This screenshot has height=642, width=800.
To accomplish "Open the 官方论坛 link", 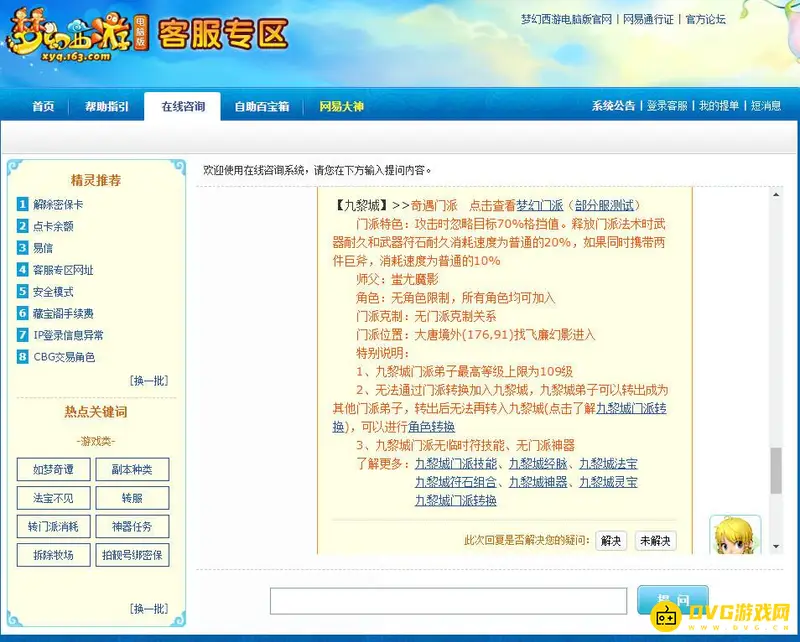I will click(x=706, y=19).
